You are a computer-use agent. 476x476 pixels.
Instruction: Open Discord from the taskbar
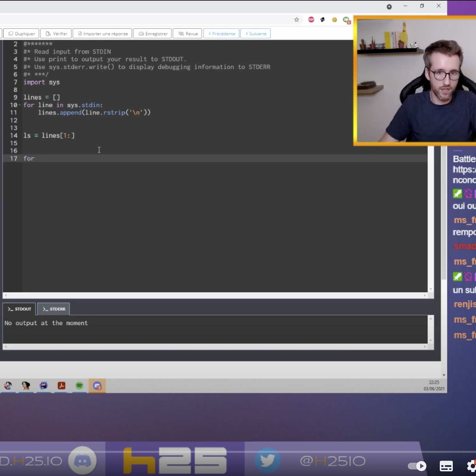tap(97, 386)
